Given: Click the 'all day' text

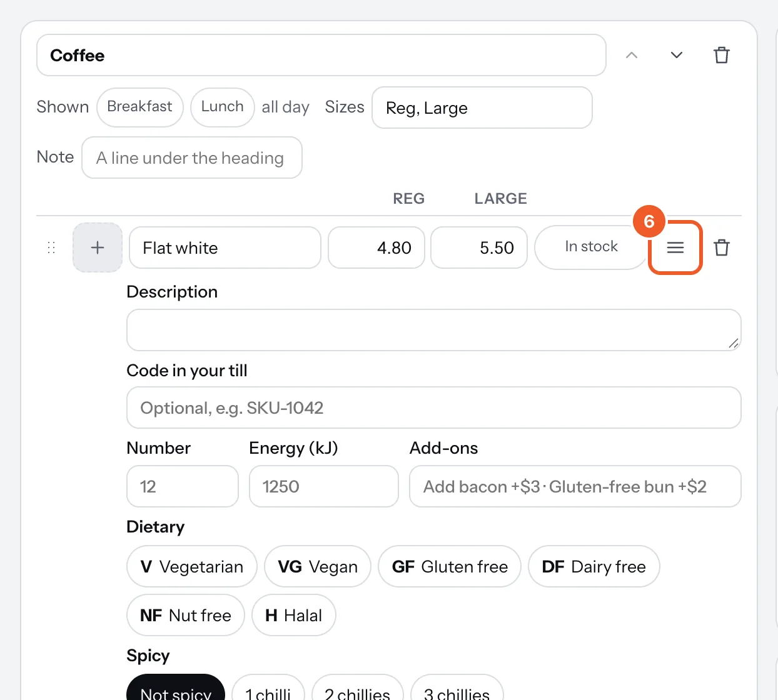Looking at the screenshot, I should 286,107.
